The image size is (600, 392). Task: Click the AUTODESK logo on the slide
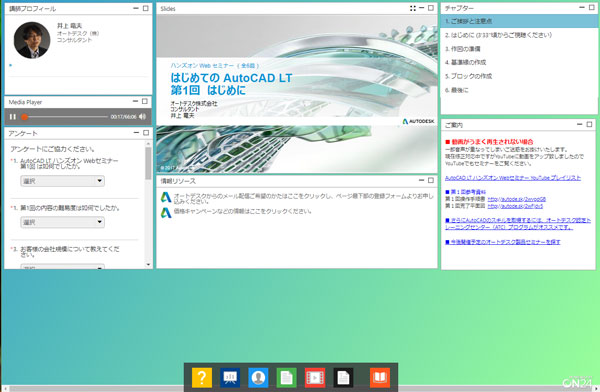[418, 121]
